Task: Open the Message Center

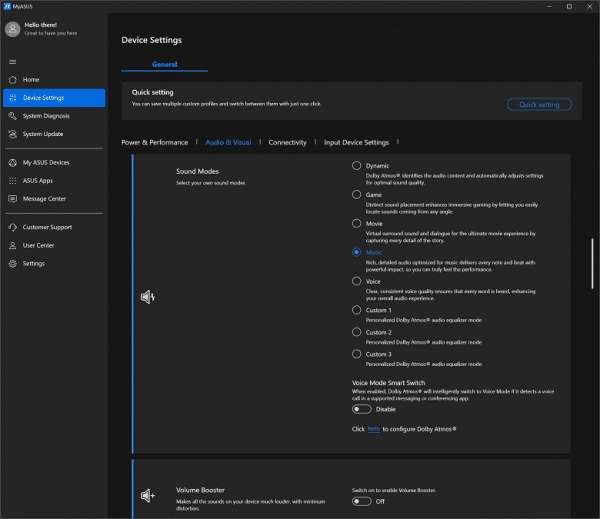Action: click(44, 198)
